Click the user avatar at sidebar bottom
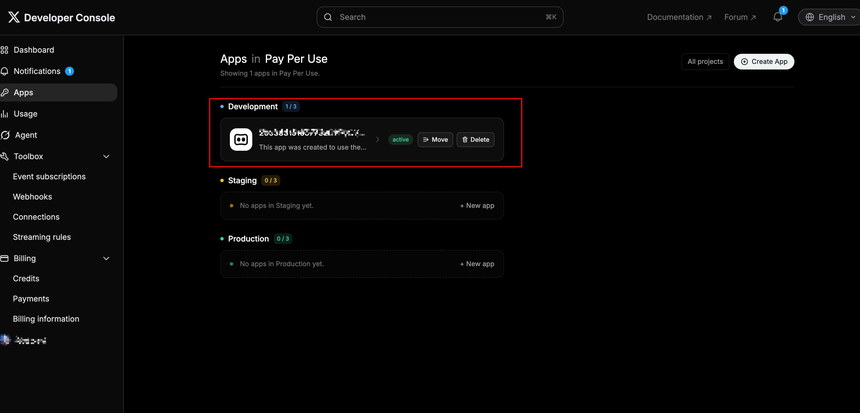Image resolution: width=860 pixels, height=413 pixels. click(5, 340)
